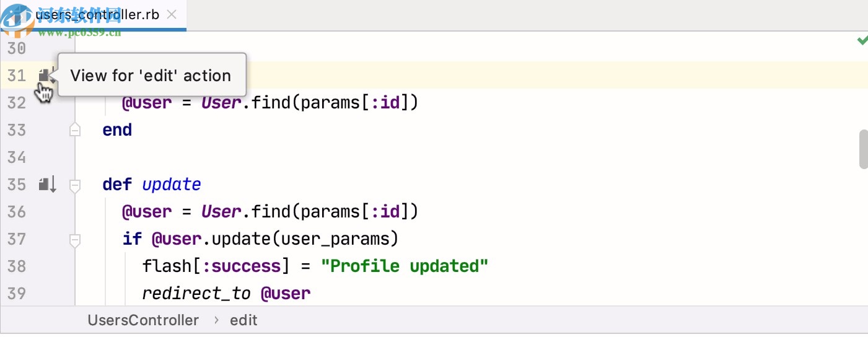Click the vertical scrollbar thumb
Viewport: 868px width, 337px height.
[x=863, y=149]
